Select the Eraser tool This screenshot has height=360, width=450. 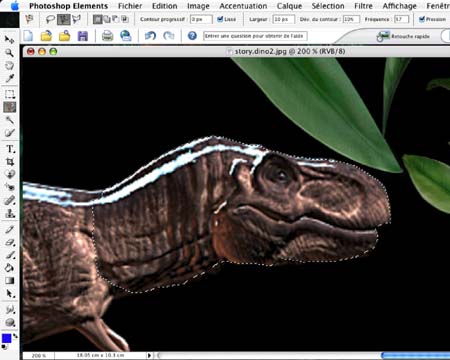[10, 242]
